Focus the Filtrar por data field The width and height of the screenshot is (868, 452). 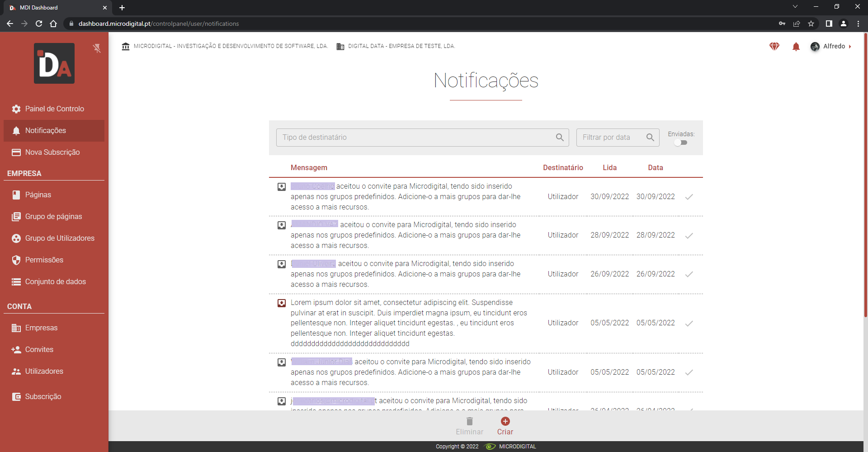click(x=618, y=137)
